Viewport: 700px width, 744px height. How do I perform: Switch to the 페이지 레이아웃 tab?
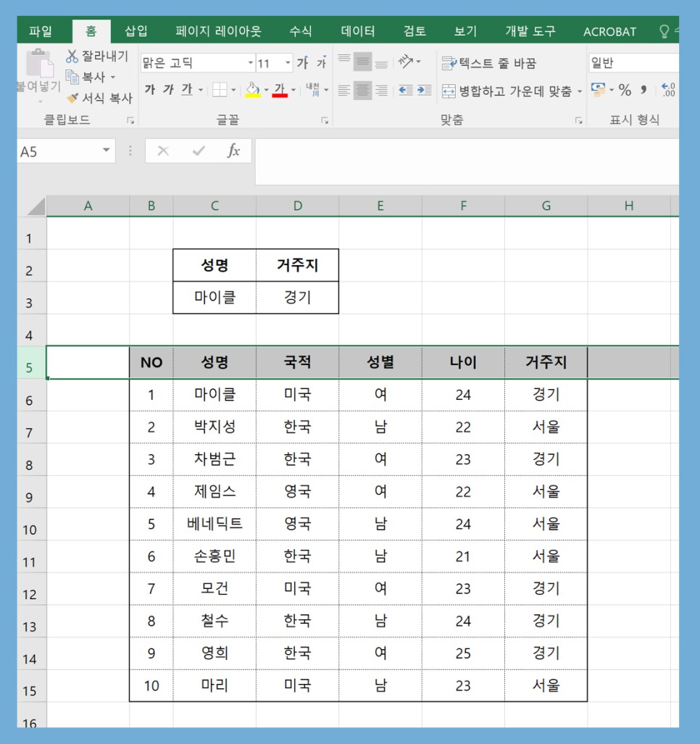click(x=218, y=31)
